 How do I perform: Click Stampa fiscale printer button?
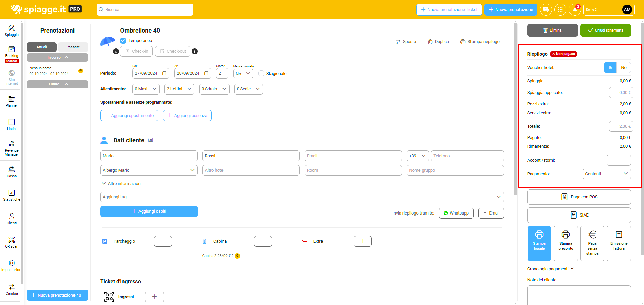pos(539,243)
